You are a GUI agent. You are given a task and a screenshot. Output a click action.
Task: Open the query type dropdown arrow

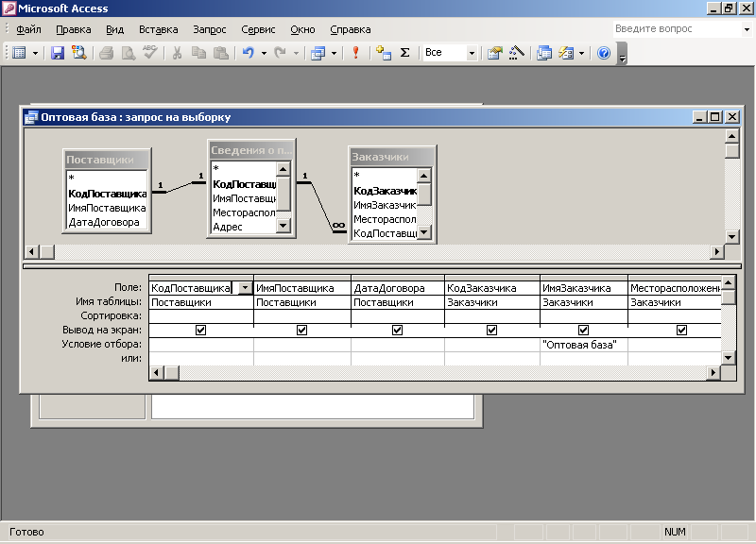334,53
